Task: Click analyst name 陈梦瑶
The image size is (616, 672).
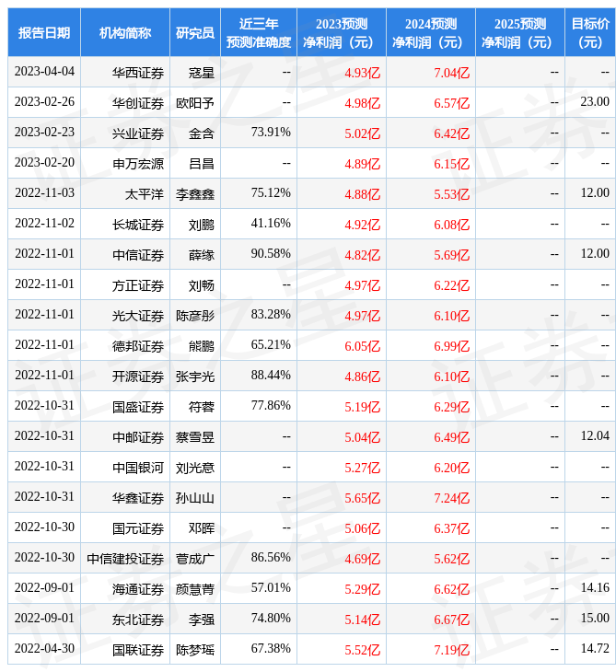Action: (x=195, y=651)
